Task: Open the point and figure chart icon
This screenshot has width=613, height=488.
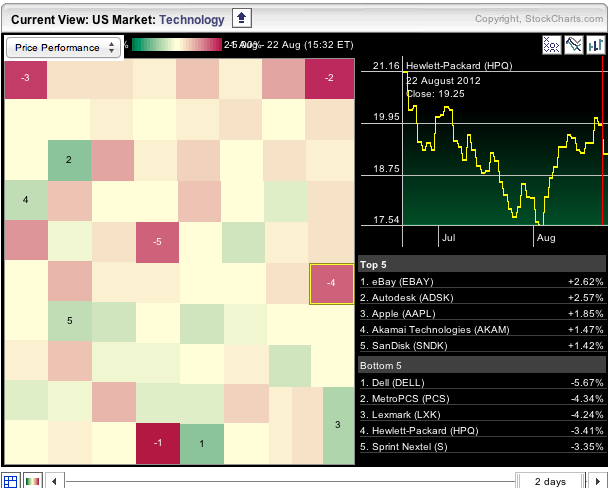Action: [x=551, y=45]
